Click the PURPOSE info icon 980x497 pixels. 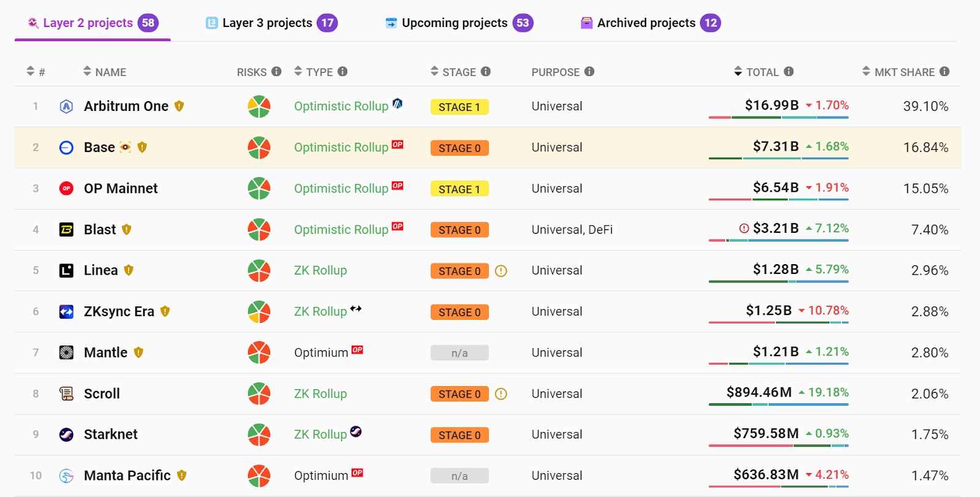589,71
